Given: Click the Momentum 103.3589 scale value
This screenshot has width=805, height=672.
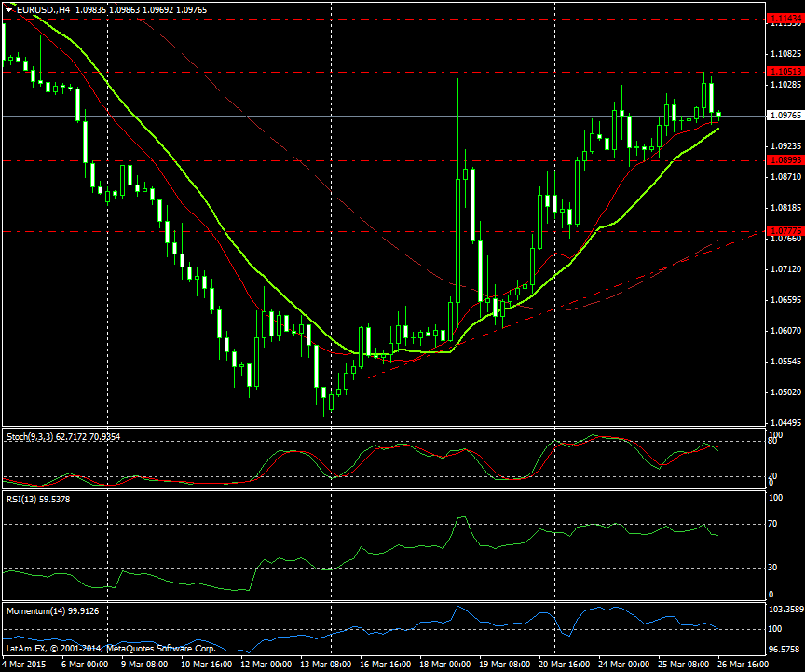Looking at the screenshot, I should coord(783,607).
